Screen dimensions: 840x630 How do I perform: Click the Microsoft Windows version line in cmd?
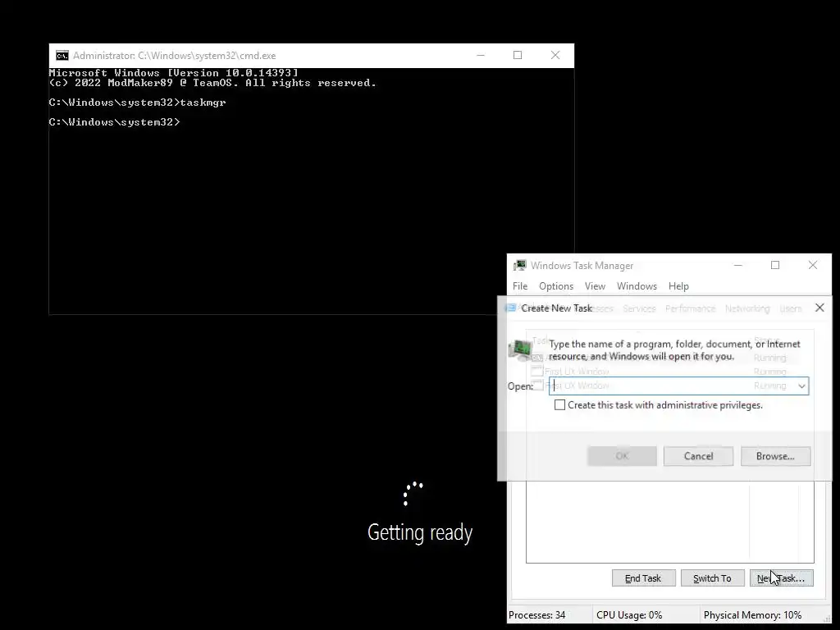tap(174, 72)
